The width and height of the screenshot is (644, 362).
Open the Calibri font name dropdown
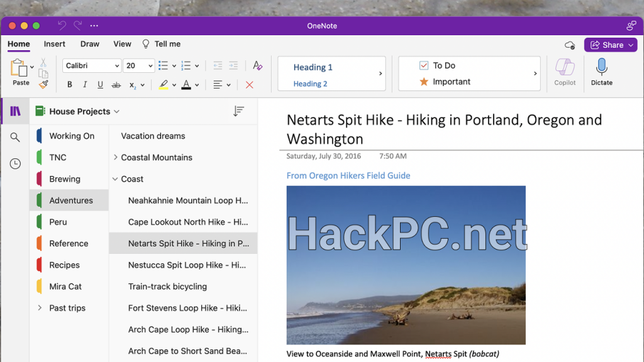point(92,65)
